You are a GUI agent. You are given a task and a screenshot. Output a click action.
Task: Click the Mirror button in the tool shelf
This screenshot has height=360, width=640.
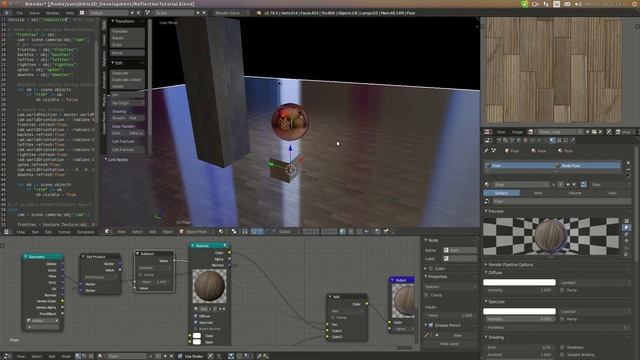(127, 53)
